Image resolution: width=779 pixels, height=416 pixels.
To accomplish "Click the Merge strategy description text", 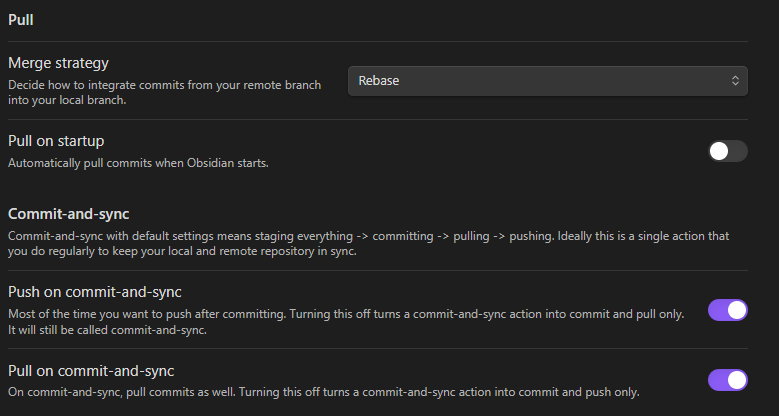I will coord(165,92).
